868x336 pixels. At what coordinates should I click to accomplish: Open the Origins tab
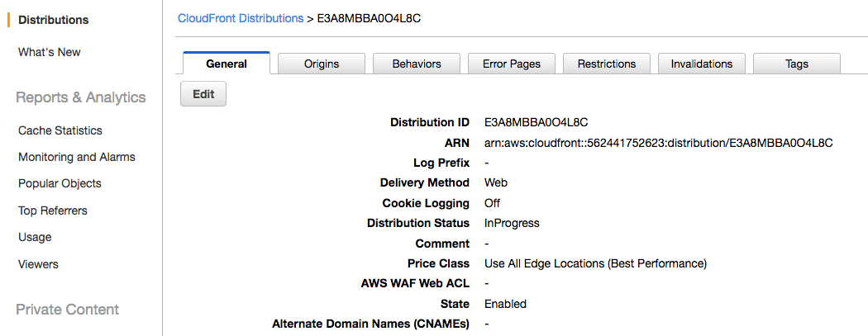[321, 64]
